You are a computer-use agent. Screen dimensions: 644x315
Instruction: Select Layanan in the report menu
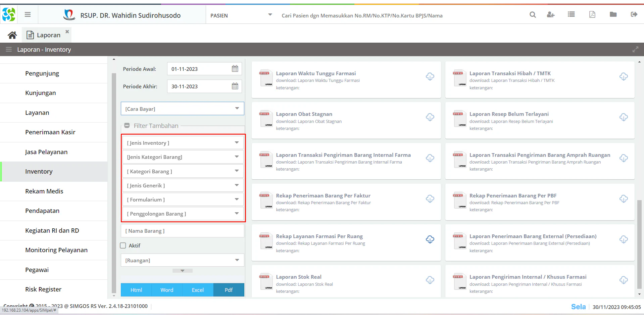pos(54,113)
